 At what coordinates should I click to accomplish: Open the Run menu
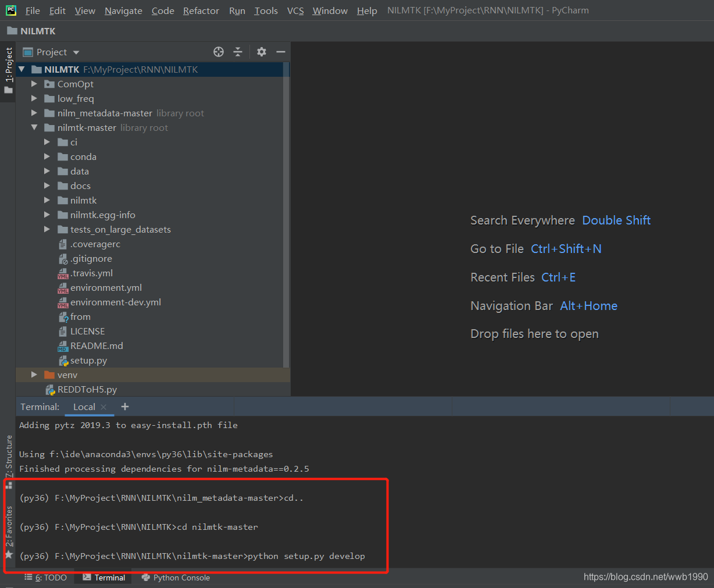[237, 10]
